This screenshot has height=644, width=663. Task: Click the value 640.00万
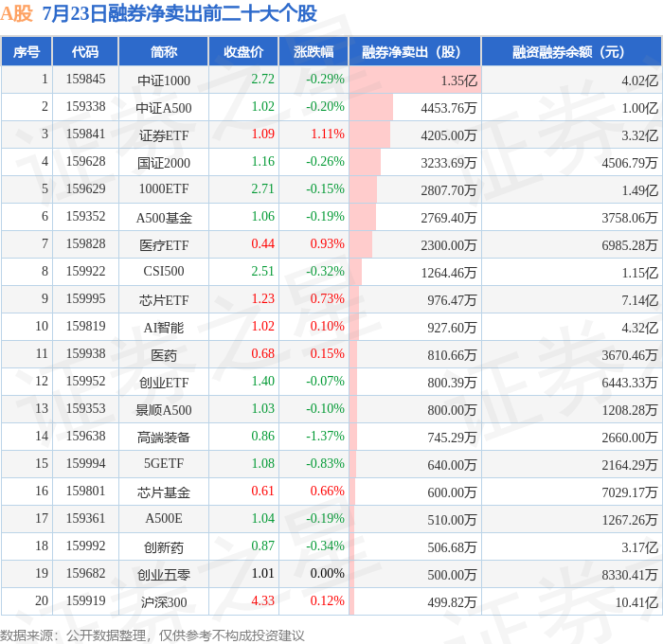452,465
